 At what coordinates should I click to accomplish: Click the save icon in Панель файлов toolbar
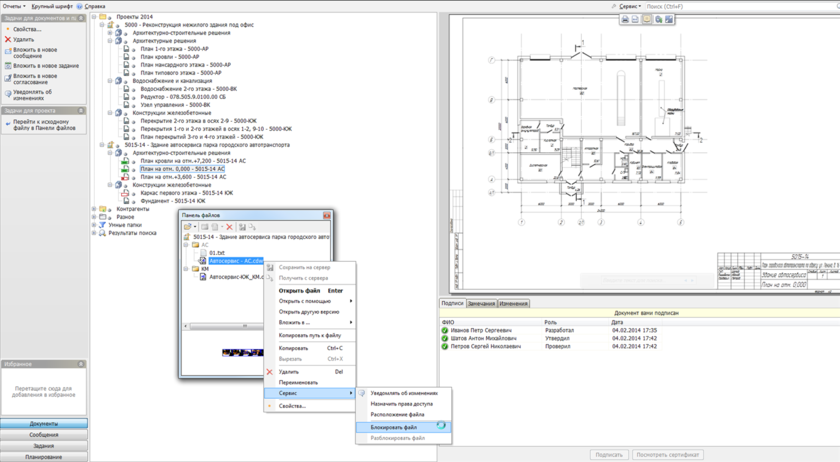242,227
